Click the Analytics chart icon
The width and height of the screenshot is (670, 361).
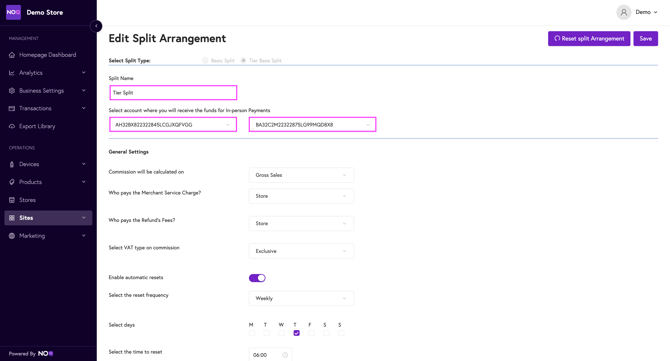[12, 73]
